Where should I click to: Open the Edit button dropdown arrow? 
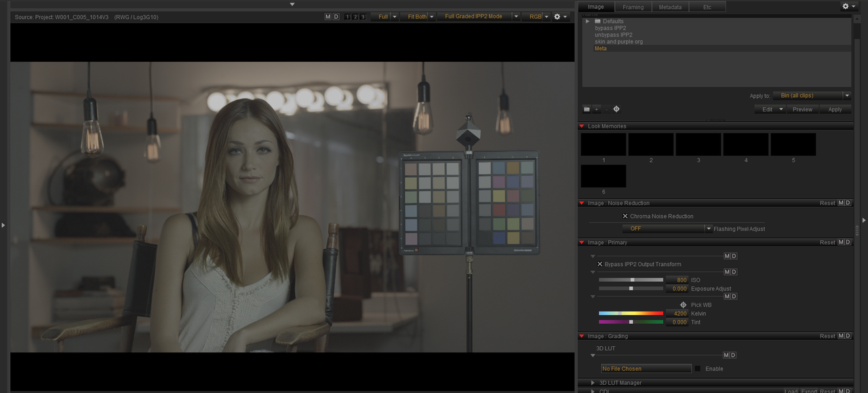[781, 109]
